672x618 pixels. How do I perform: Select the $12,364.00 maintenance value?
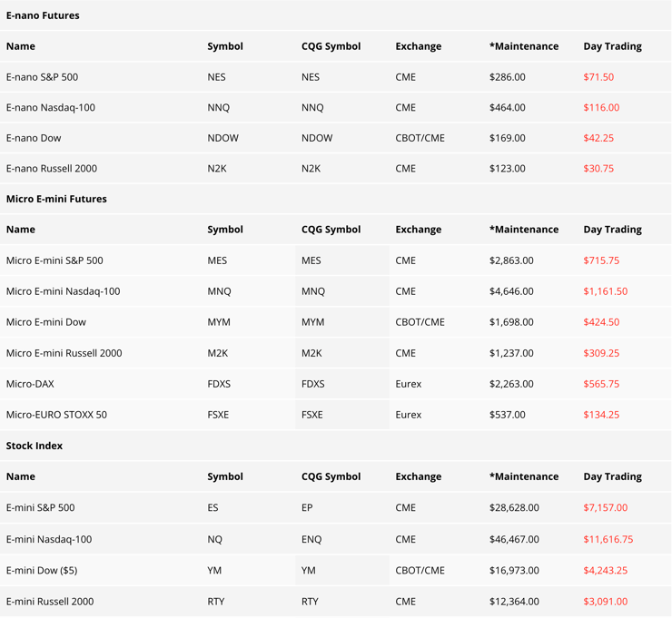point(514,602)
